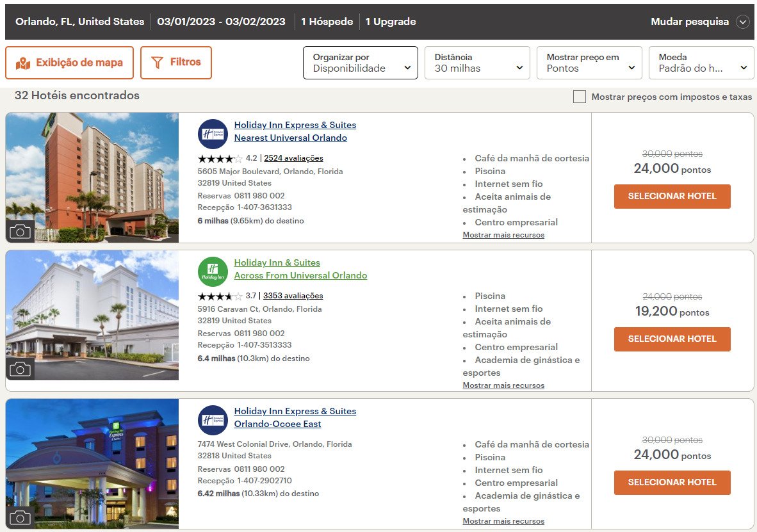757x532 pixels.
Task: Select hotel priced 19,200 pontos
Action: 672,339
